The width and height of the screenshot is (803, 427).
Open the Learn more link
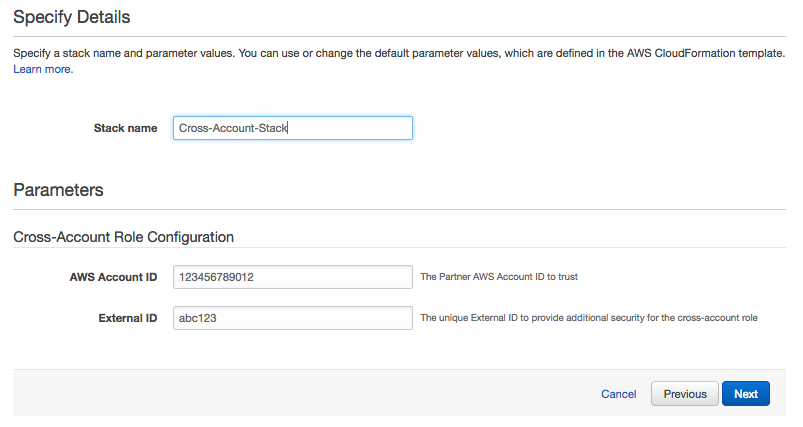point(43,70)
